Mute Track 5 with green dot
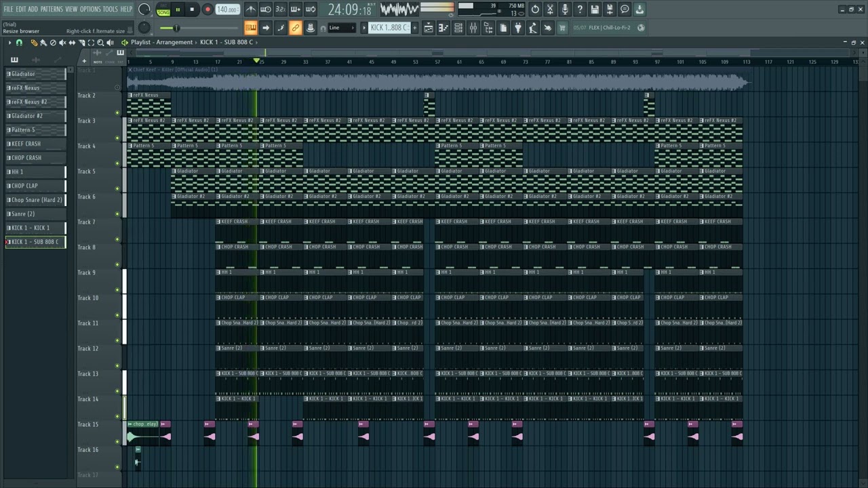868x488 pixels. pyautogui.click(x=117, y=188)
